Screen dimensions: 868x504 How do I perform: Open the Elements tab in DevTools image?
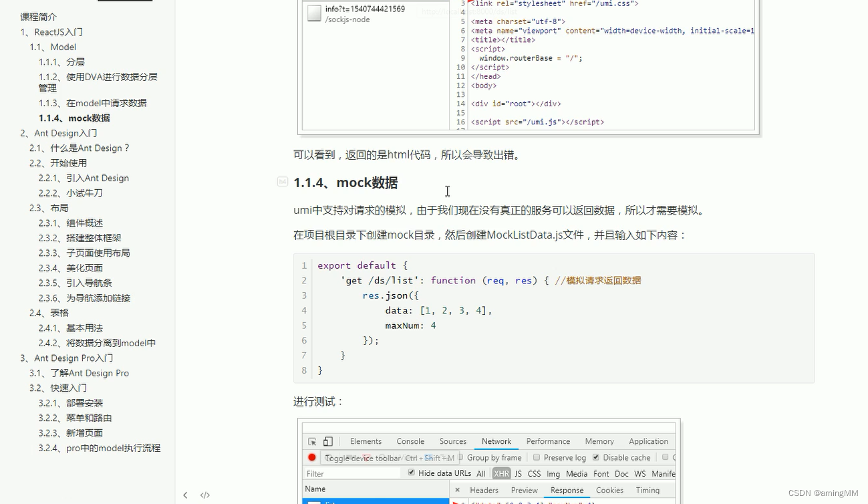point(366,441)
